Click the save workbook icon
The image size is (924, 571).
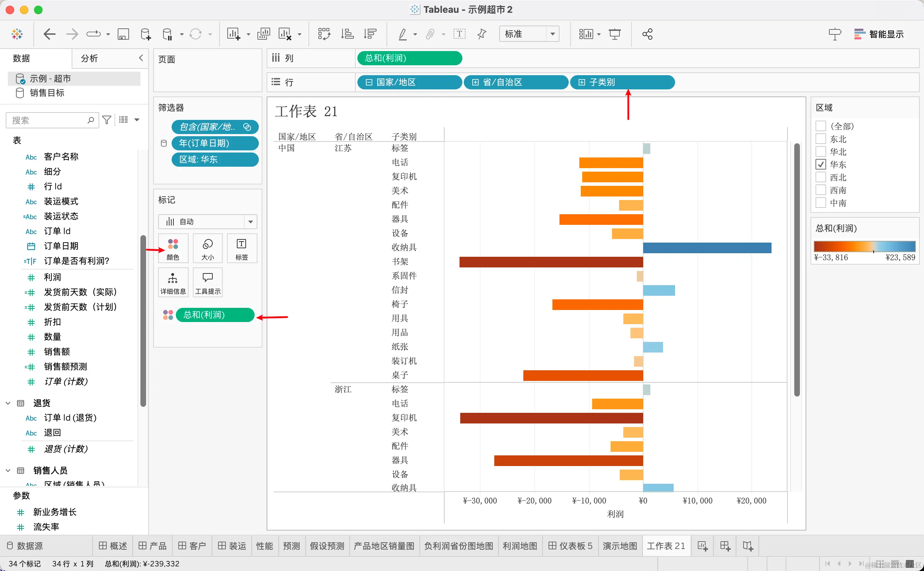click(123, 34)
